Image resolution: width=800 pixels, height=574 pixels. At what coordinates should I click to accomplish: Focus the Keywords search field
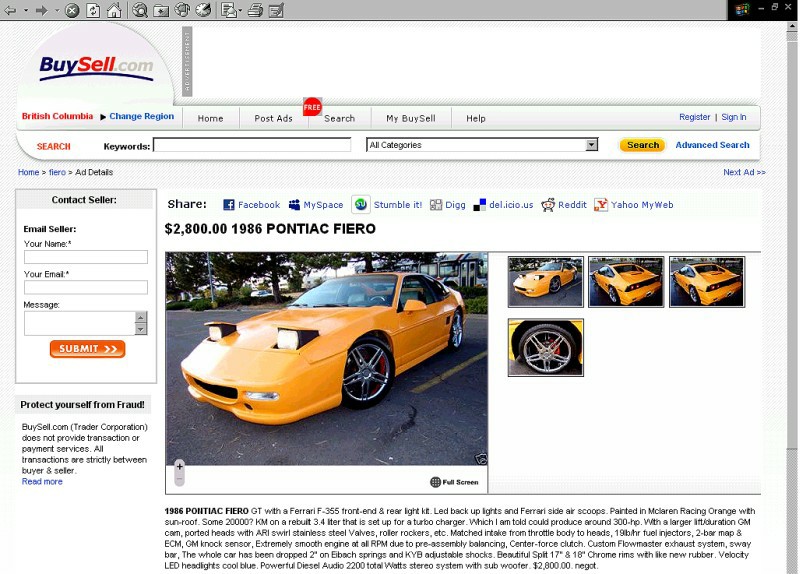(252, 145)
